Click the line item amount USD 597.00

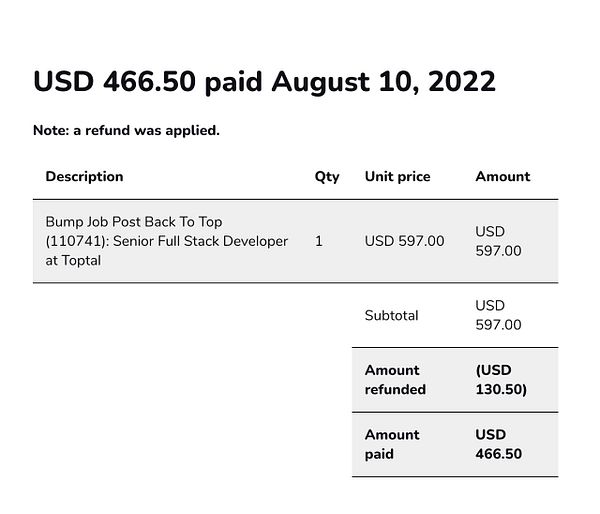498,241
